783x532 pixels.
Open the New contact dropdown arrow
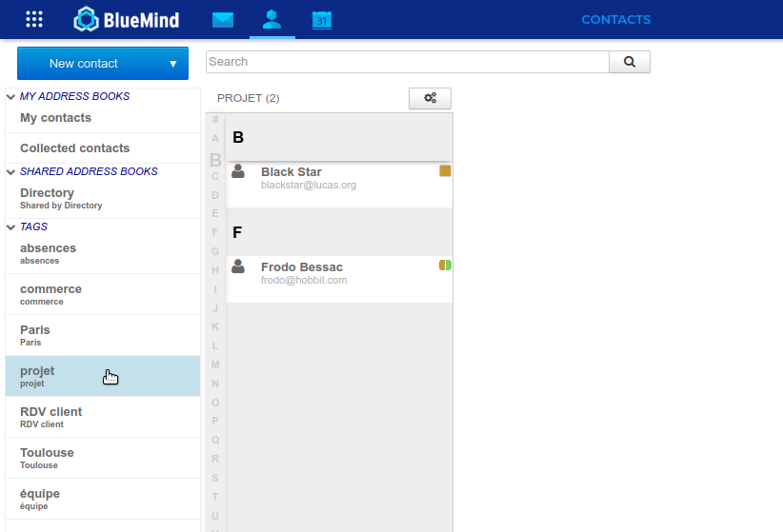pos(173,64)
